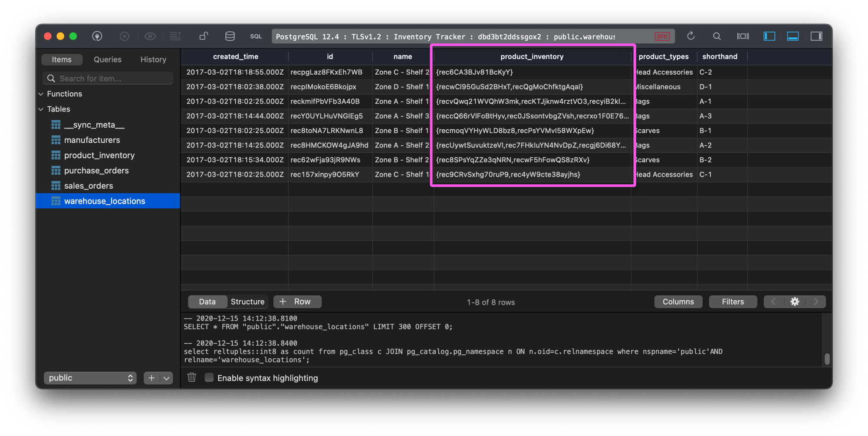
Task: Sort by product_inventory column header
Action: click(532, 56)
